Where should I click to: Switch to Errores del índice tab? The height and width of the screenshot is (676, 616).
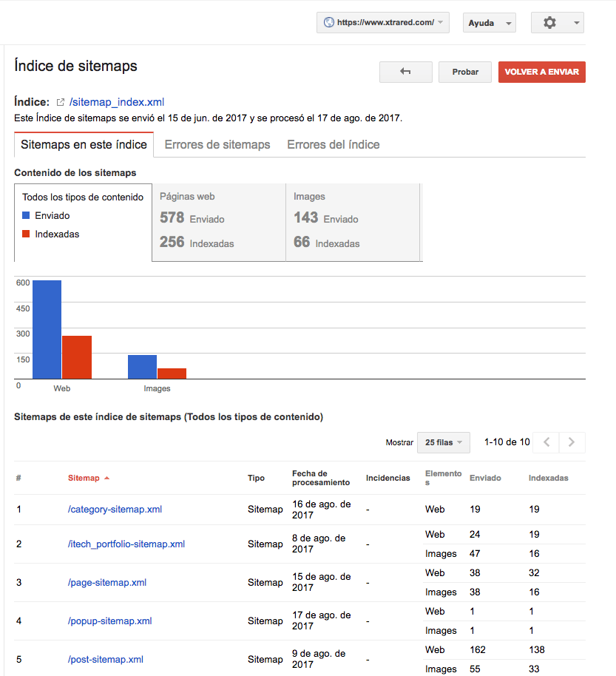[x=334, y=144]
